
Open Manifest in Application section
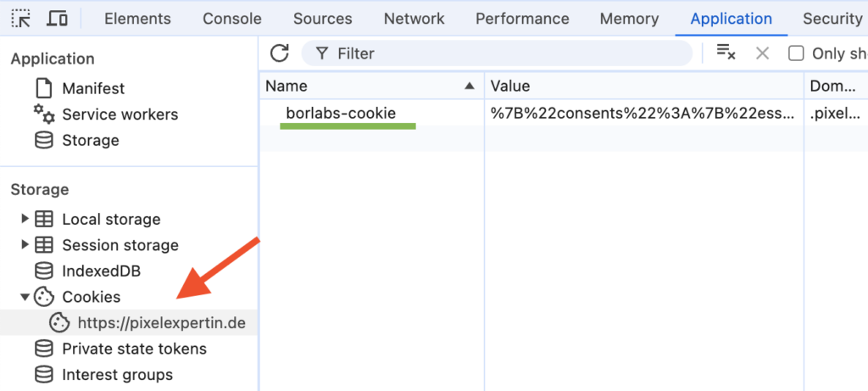(92, 88)
